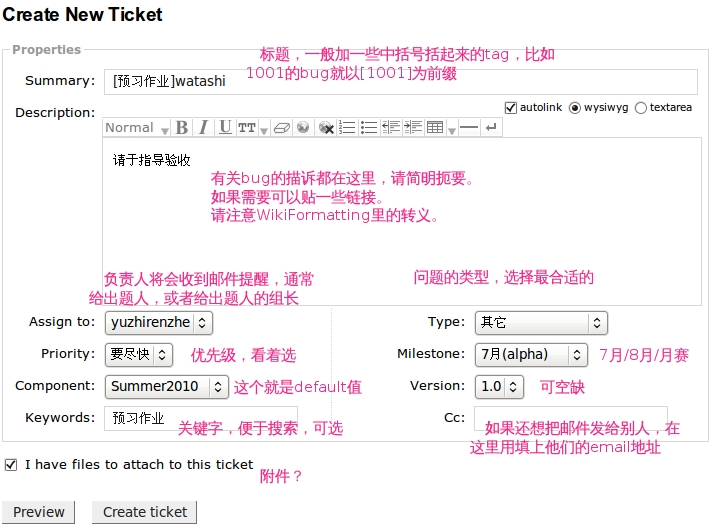Click into the Summary text field
Screen dimensions: 716x528
(400, 81)
